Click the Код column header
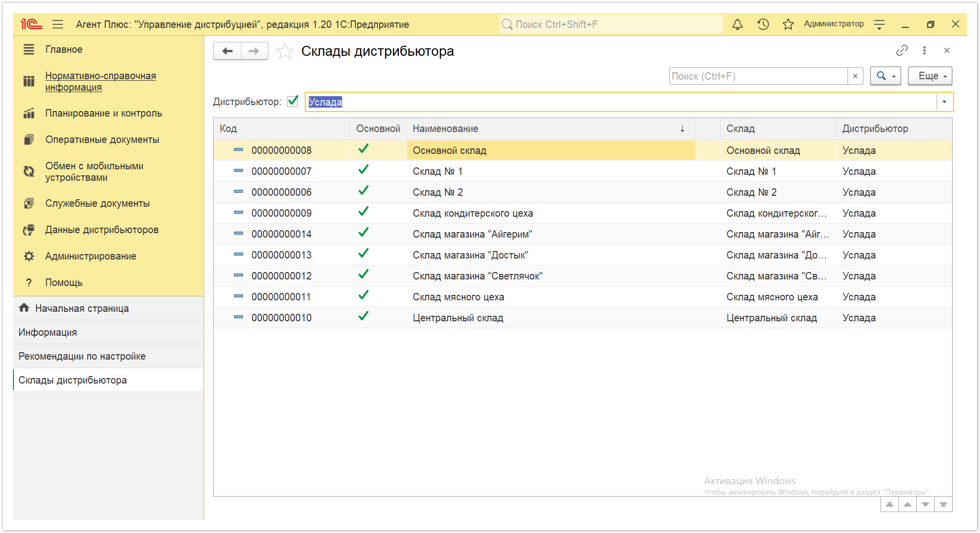Image resolution: width=980 pixels, height=533 pixels. (281, 129)
